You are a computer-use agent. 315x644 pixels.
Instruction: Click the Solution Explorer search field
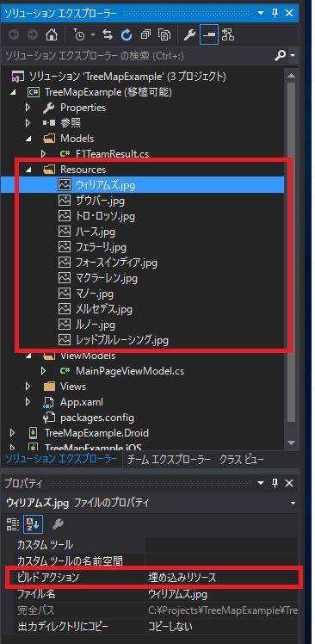pos(138,55)
